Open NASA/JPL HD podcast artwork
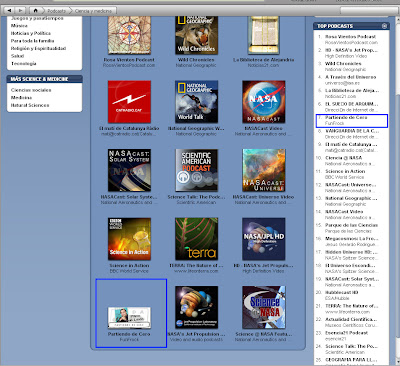 tap(264, 239)
